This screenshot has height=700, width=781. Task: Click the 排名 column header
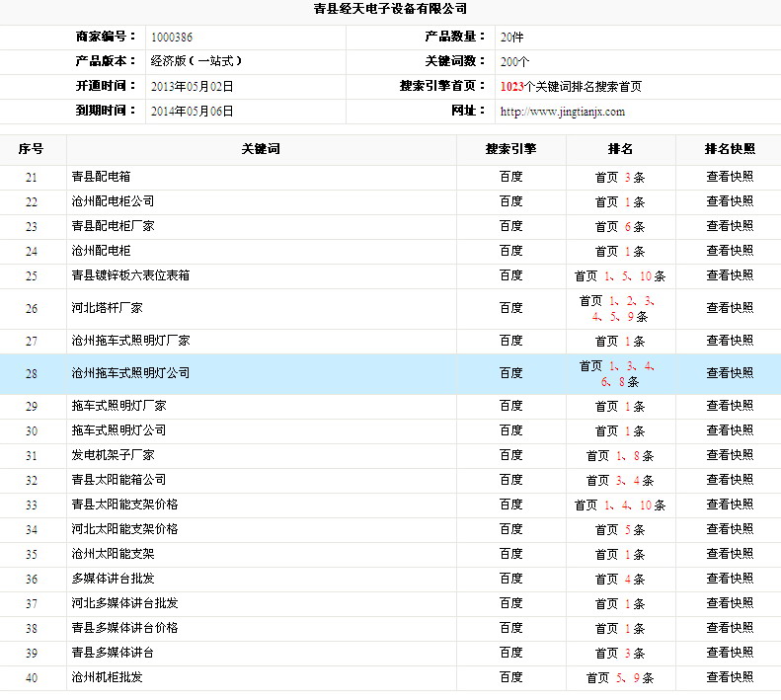(x=620, y=149)
